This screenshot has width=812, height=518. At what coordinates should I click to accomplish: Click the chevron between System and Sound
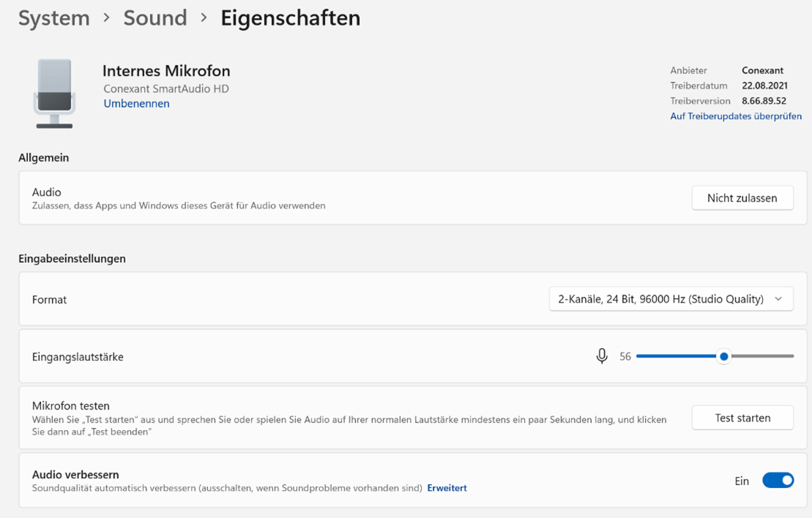click(107, 18)
